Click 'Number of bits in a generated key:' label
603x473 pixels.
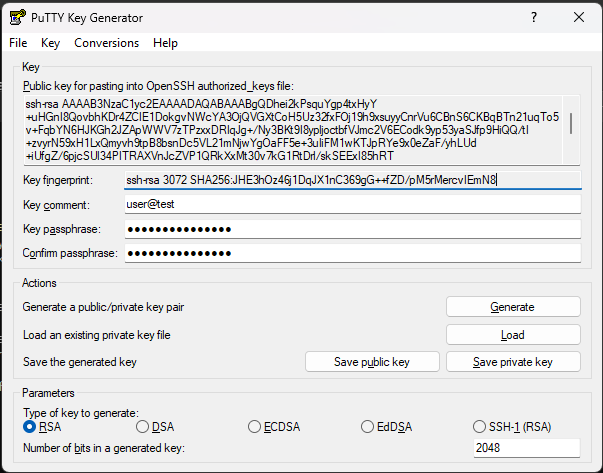[x=104, y=448]
